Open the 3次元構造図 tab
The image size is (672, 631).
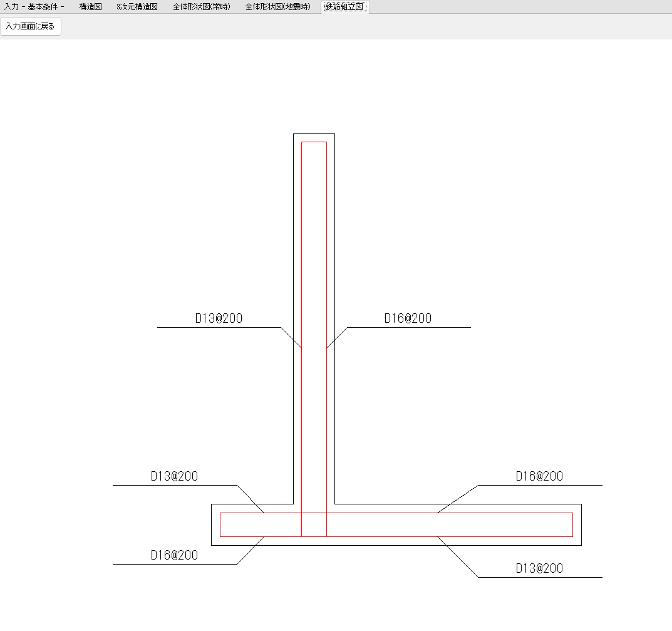pyautogui.click(x=137, y=7)
